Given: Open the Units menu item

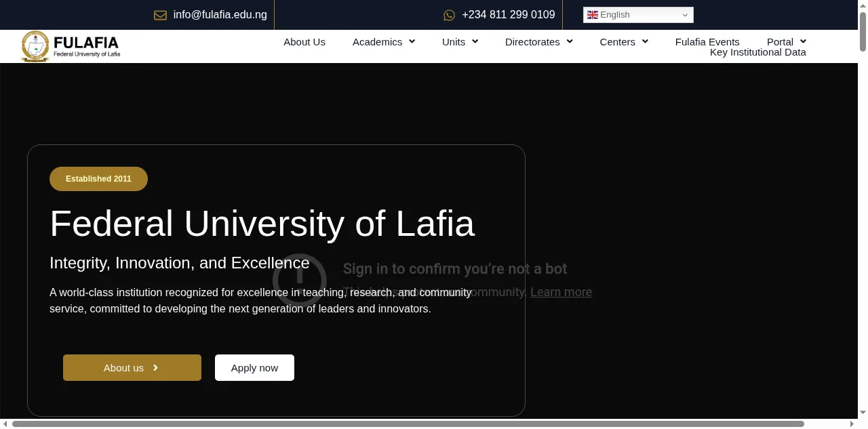Looking at the screenshot, I should [454, 42].
